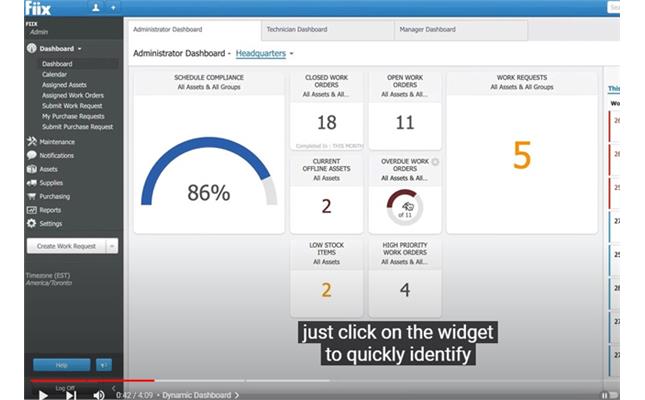Click the Assets menu label

49,169
